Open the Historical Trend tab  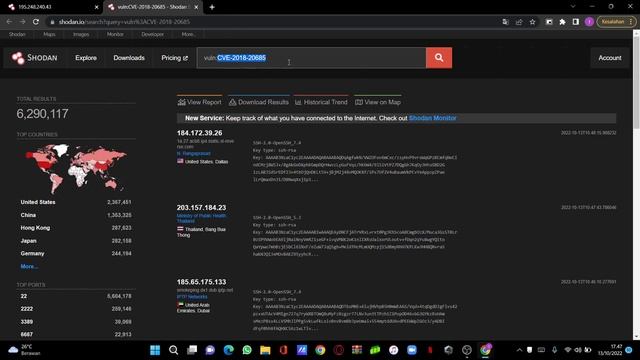tap(321, 102)
